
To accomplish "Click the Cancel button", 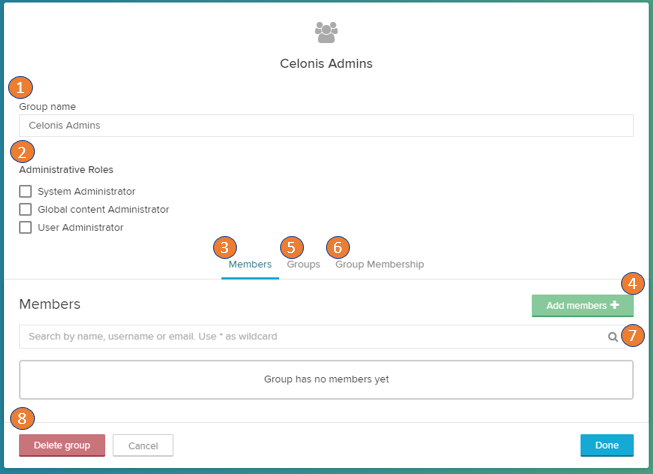I will click(x=143, y=445).
